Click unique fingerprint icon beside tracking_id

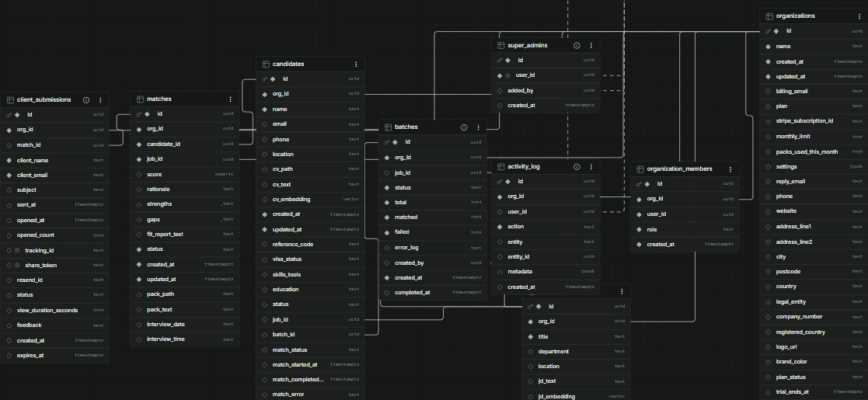pyautogui.click(x=17, y=251)
